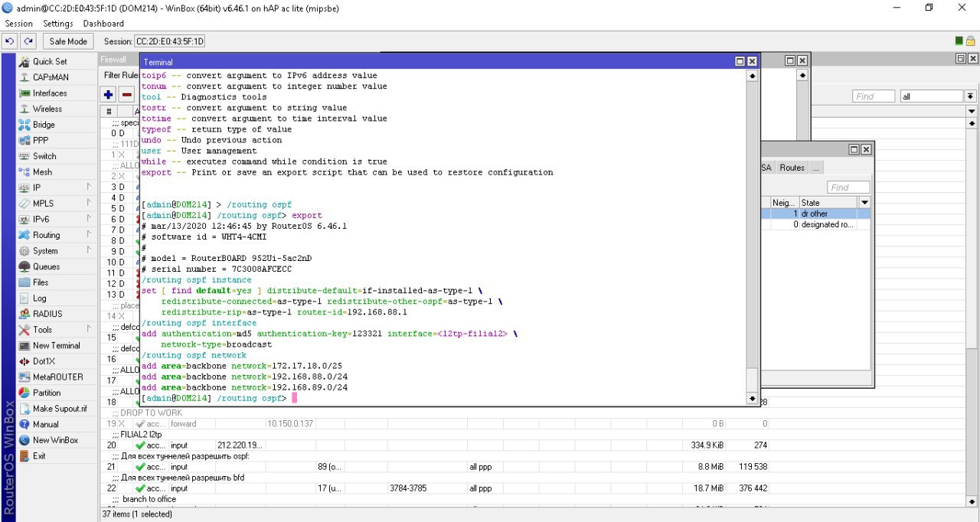This screenshot has width=980, height=522.
Task: Toggle Safe Mode button
Action: tap(68, 41)
